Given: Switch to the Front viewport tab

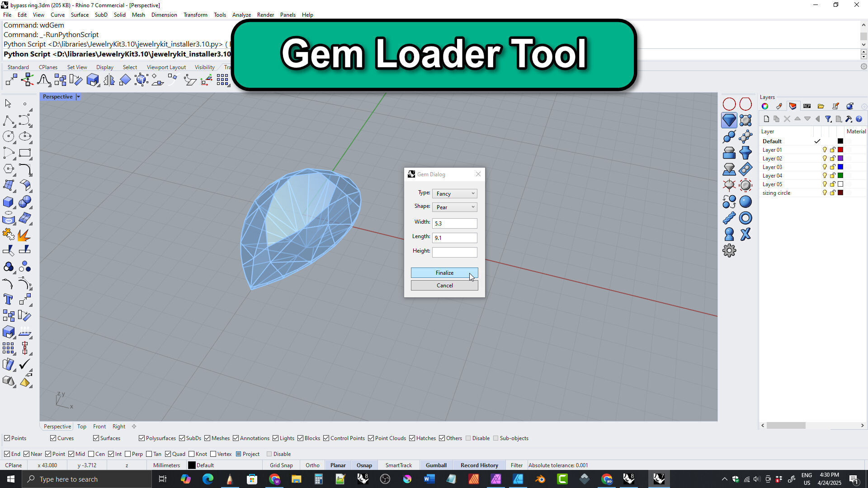Looking at the screenshot, I should (x=99, y=427).
